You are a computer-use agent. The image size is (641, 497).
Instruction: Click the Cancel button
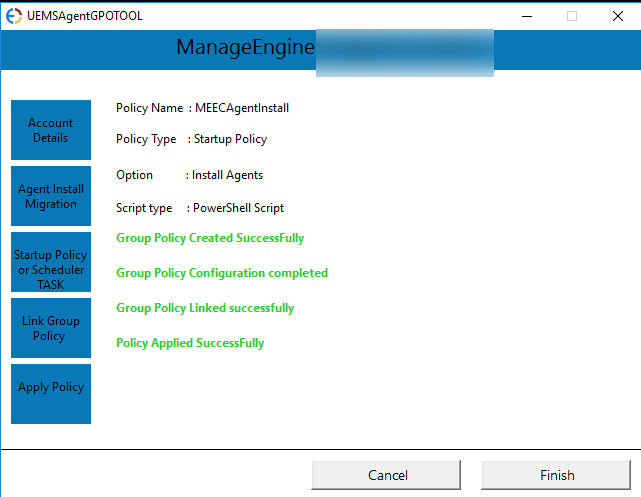386,475
